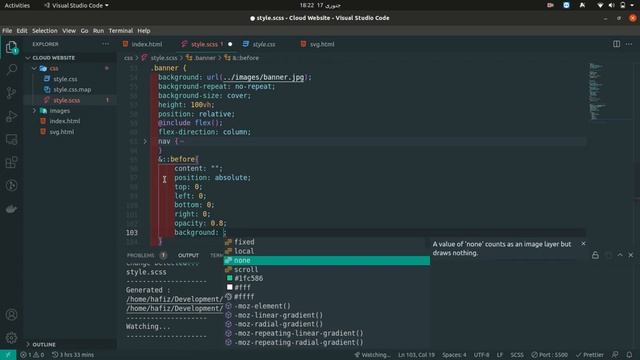640x360 pixels.
Task: Open the Go menu
Action: (x=84, y=31)
